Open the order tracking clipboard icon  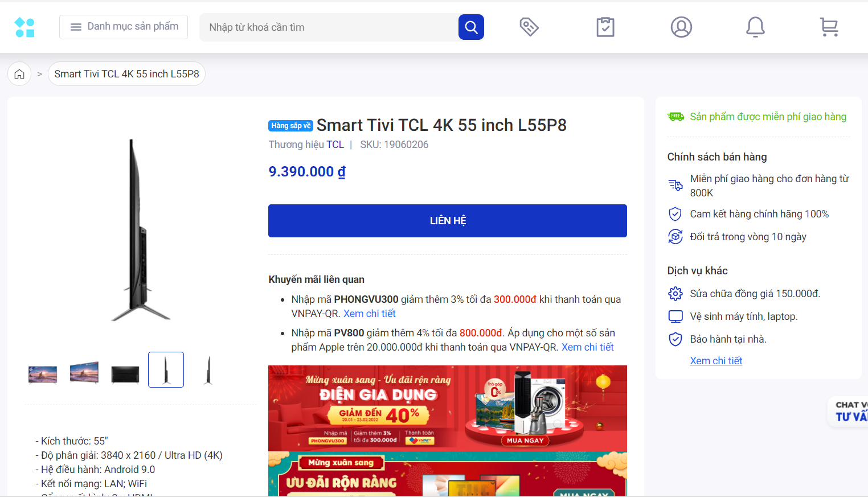[x=605, y=27]
